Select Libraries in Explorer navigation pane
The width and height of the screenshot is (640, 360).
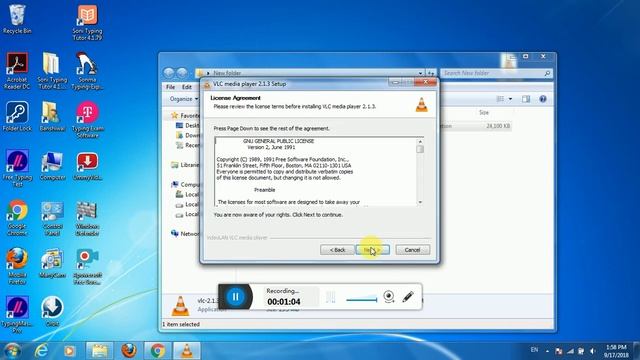click(x=186, y=165)
